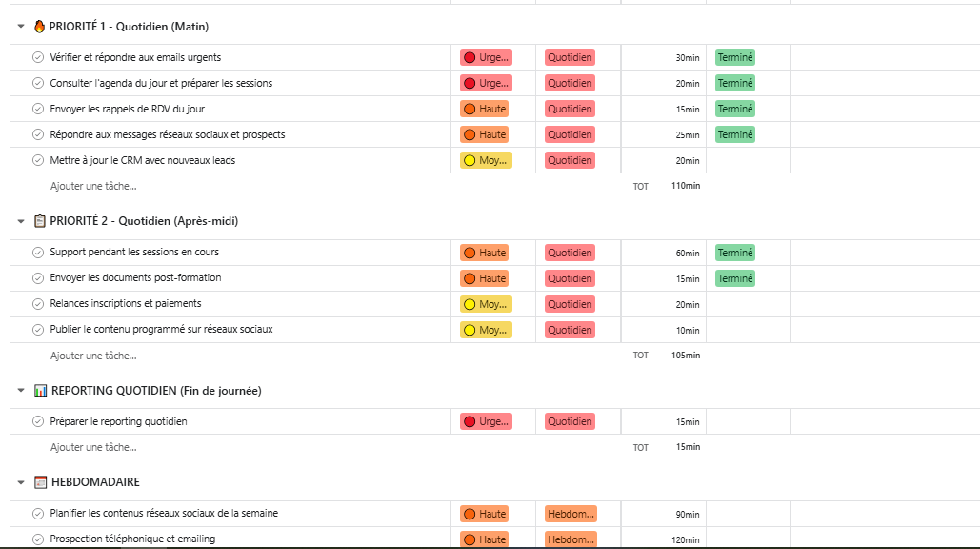Toggle completion for 'Préparer le reporting quotidien'
The width and height of the screenshot is (980, 549).
tap(38, 421)
